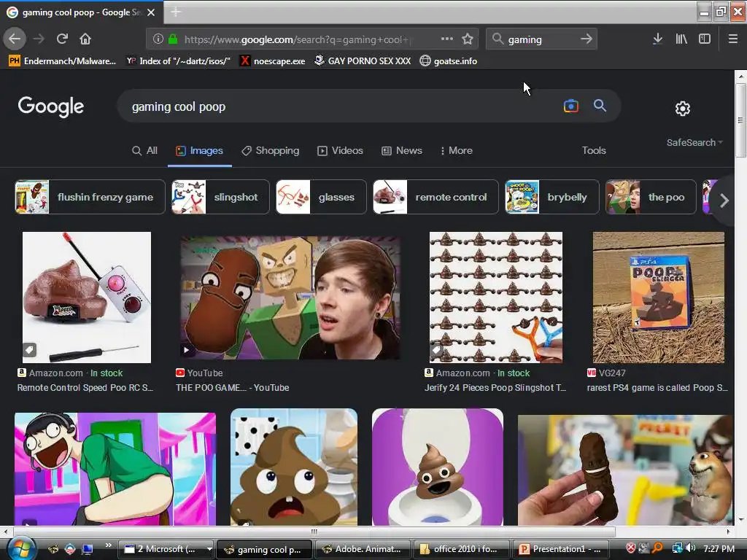Viewport: 747px width, 560px height.
Task: Expand the Microsoft grouped taskbar dropdown
Action: click(x=209, y=549)
